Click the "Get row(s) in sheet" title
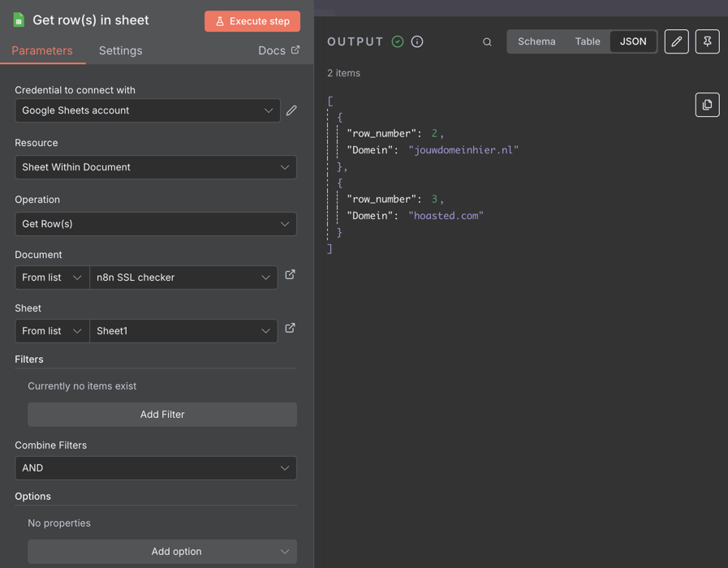 coord(91,20)
